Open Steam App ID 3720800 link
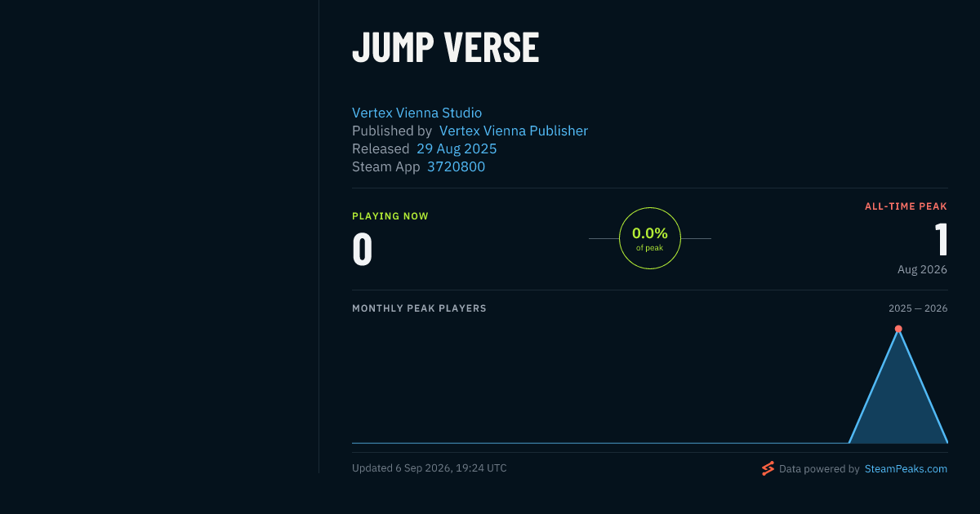Viewport: 980px width, 514px height. (456, 166)
